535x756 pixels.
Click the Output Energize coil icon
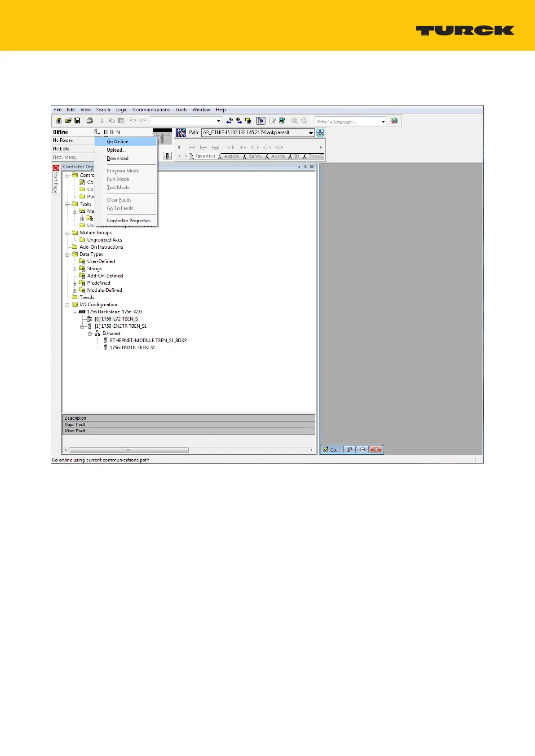[255, 147]
